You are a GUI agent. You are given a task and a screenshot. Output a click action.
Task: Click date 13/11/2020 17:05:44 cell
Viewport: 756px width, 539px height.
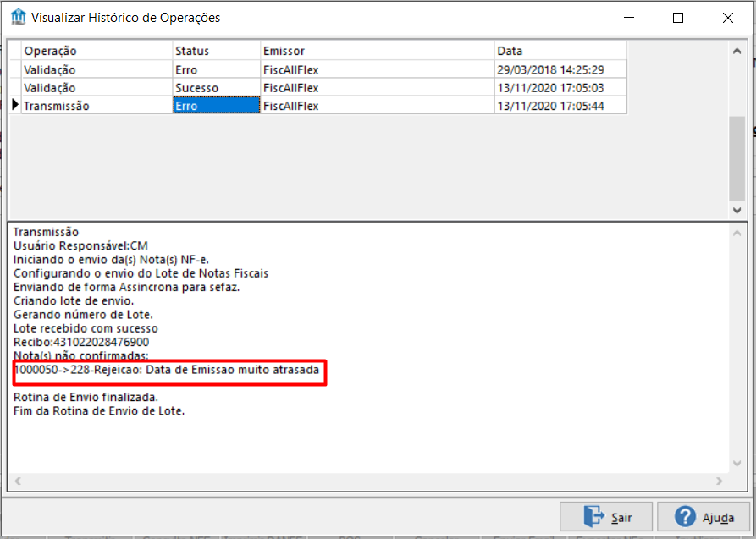[560, 106]
